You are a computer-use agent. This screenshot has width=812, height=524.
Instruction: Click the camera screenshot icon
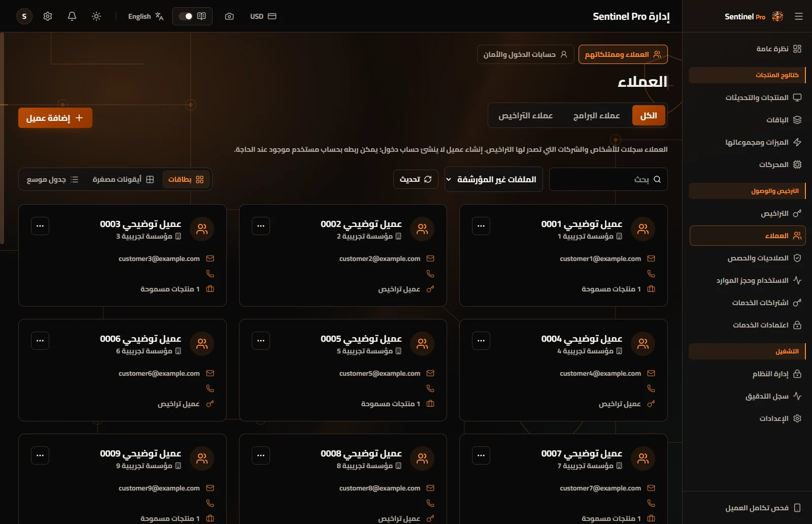(x=229, y=16)
